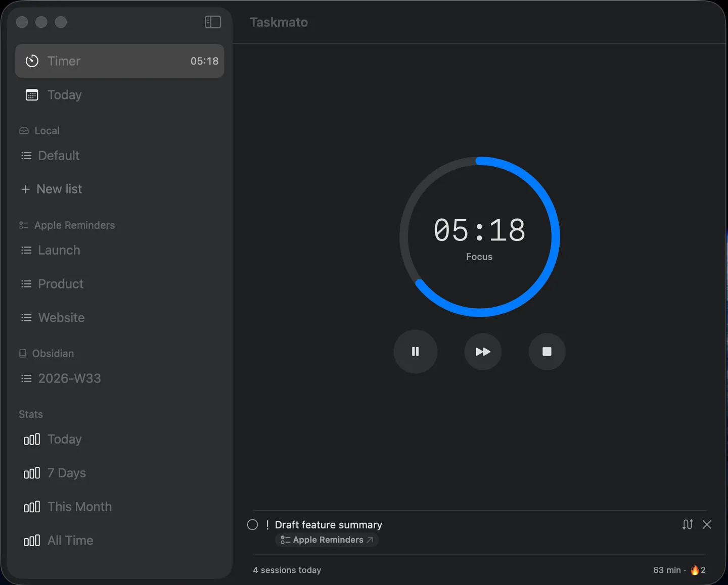
Task: Click the clock icon beside Timer
Action: (32, 61)
